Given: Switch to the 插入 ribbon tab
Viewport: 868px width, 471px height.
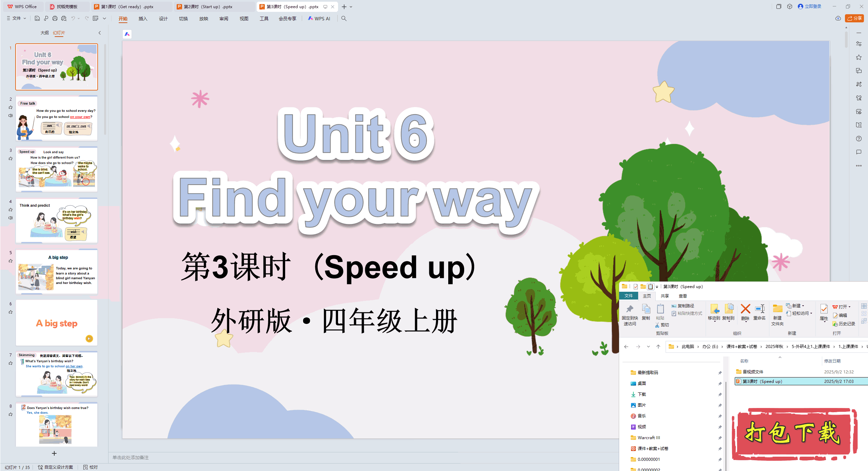Looking at the screenshot, I should [x=143, y=18].
